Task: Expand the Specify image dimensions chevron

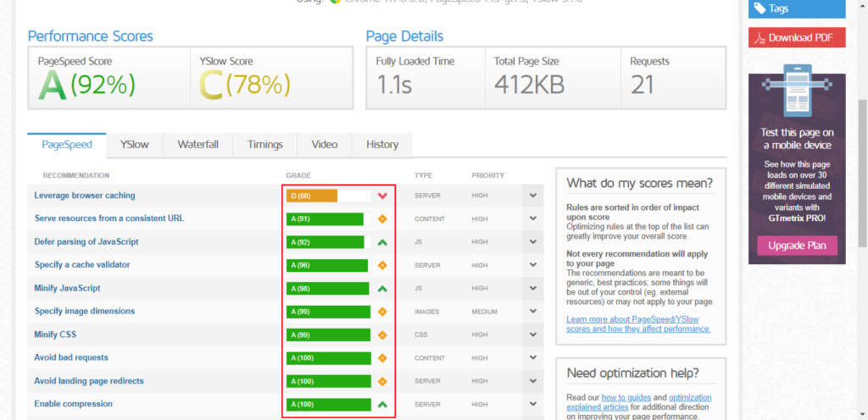Action: pyautogui.click(x=532, y=311)
